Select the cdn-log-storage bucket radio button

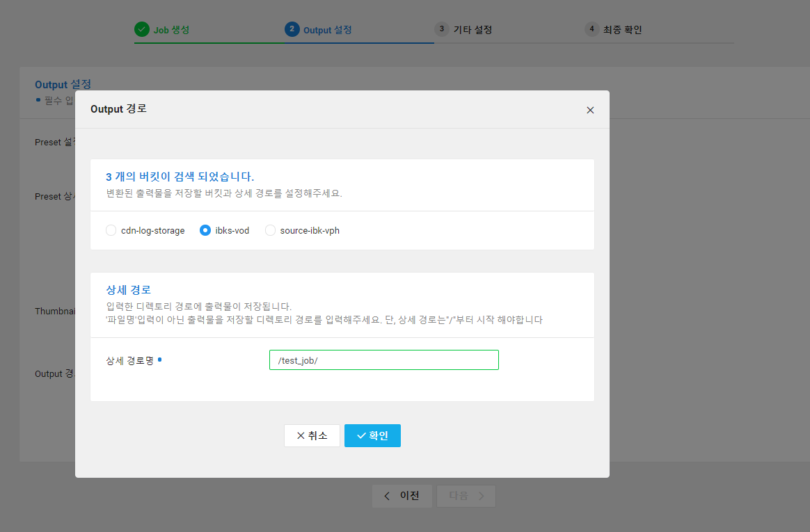coord(111,230)
